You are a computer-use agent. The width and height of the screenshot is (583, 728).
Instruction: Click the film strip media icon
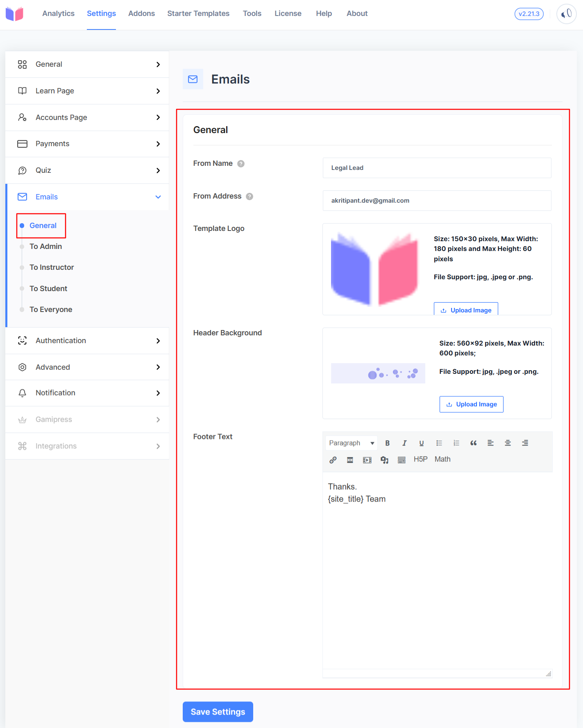tap(367, 460)
